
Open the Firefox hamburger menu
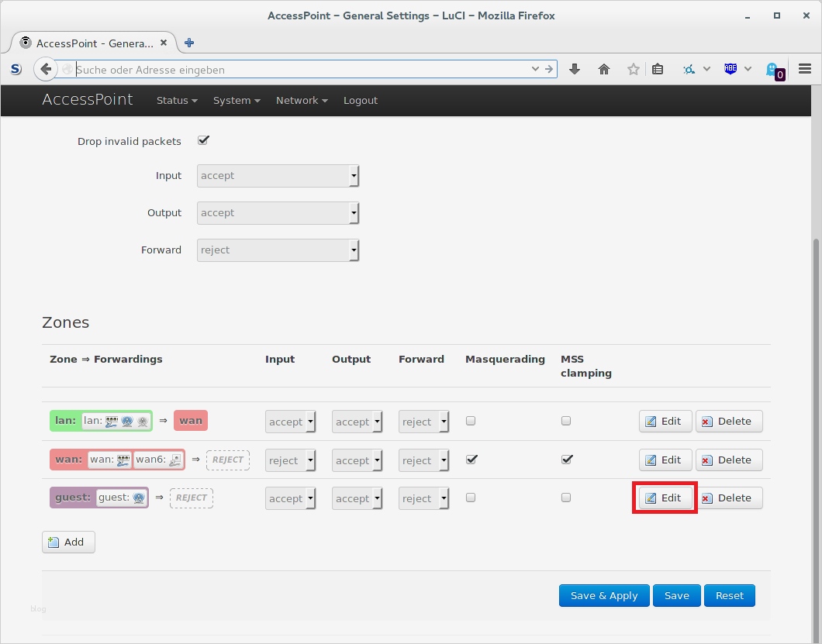pos(804,69)
